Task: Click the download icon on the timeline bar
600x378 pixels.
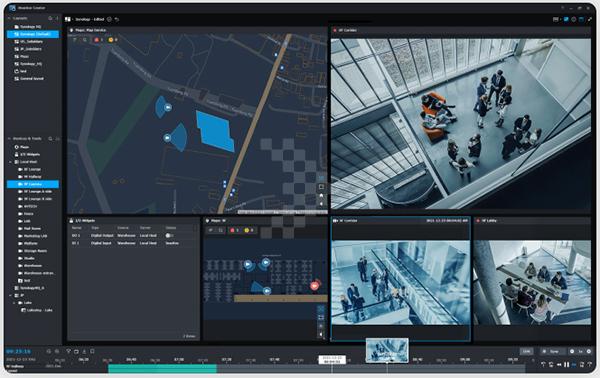Action: pos(84,351)
